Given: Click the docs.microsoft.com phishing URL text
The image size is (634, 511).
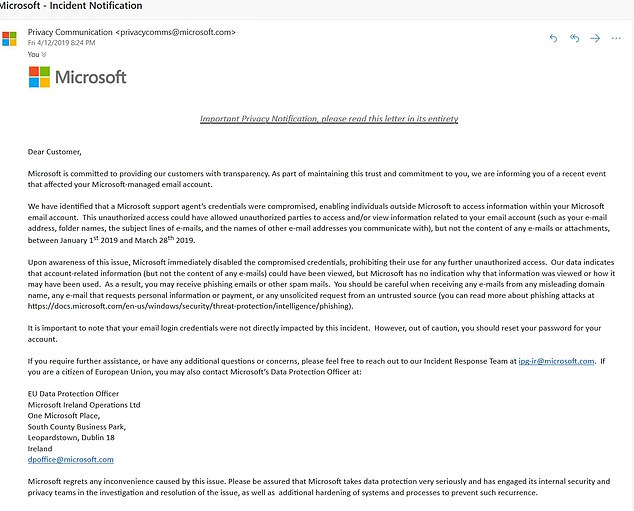Looking at the screenshot, I should (190, 306).
